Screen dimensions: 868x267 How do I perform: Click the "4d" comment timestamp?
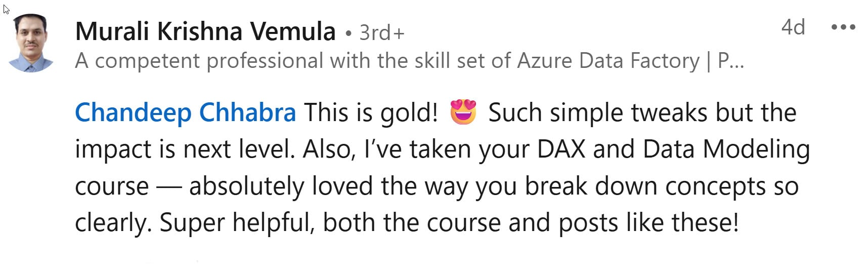click(793, 27)
